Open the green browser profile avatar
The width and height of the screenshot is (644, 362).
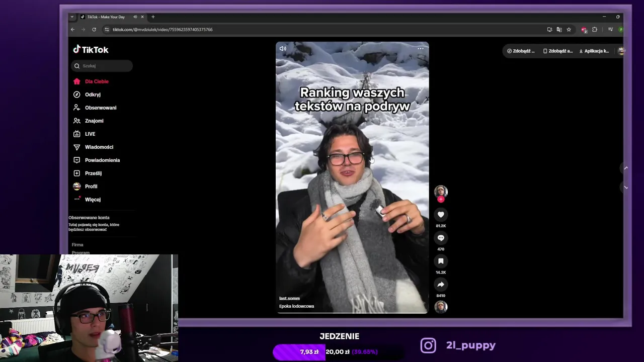pos(621,30)
